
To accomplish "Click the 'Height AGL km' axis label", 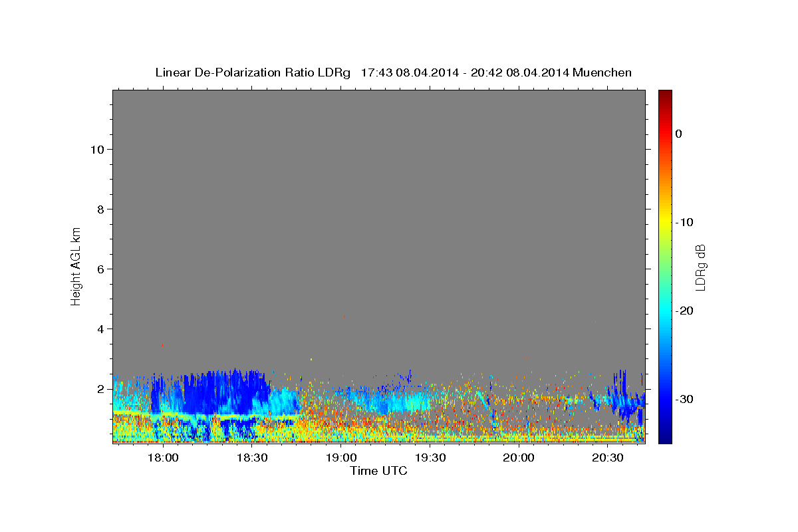I will click(76, 265).
